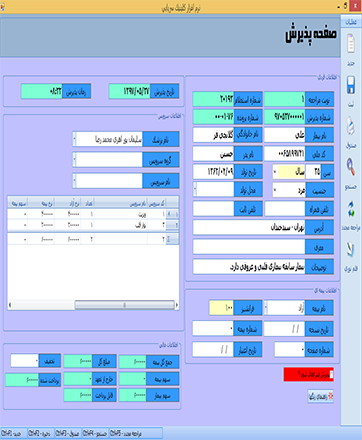
Task: Toggle the checkbox in the red box
Action: [x=331, y=374]
